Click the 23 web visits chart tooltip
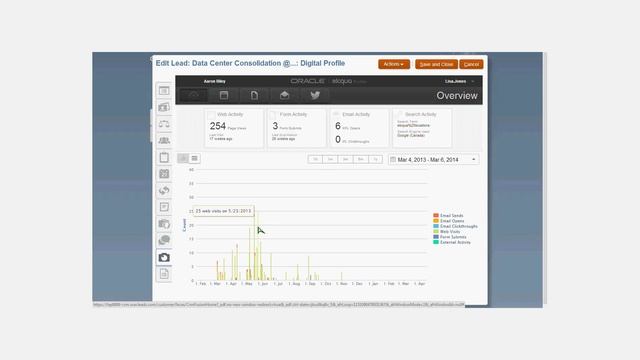Viewport: 640px width, 360px height. pyautogui.click(x=223, y=211)
